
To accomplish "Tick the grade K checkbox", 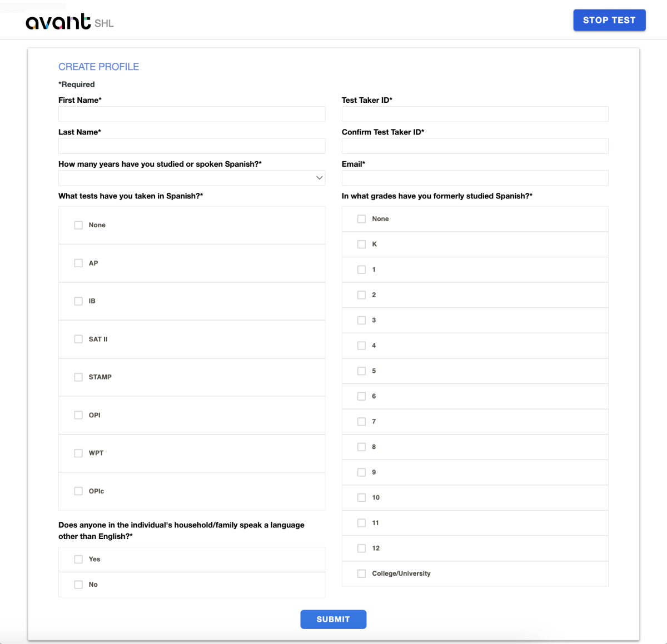I will (x=361, y=244).
